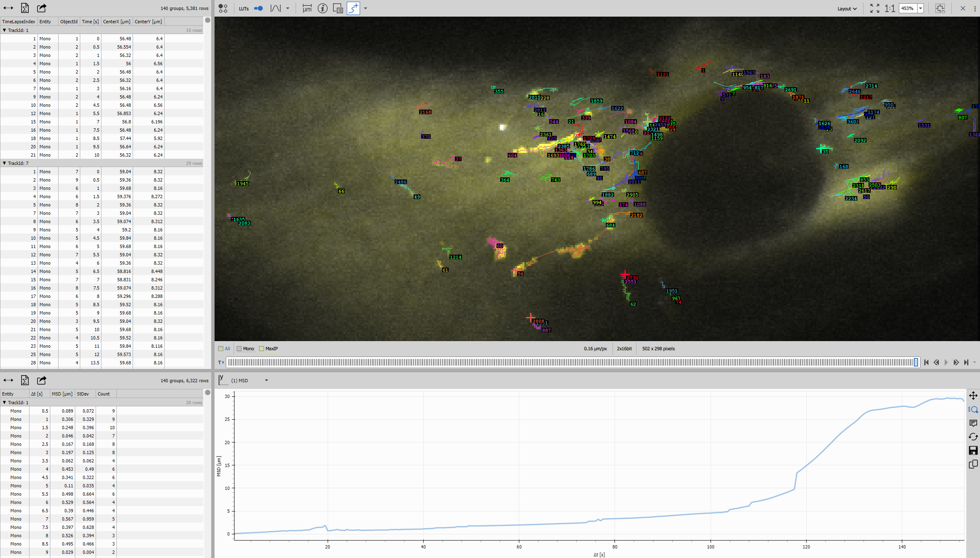Select the intensity profile tool
The image size is (980, 558).
275,8
